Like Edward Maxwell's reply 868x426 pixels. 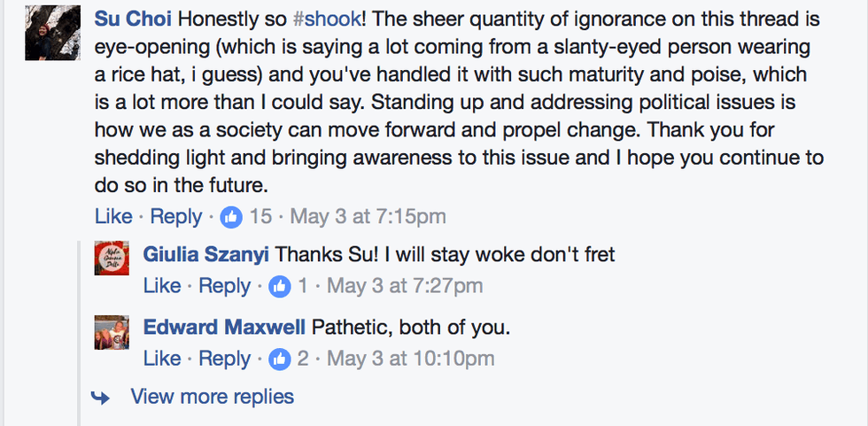coord(161,359)
